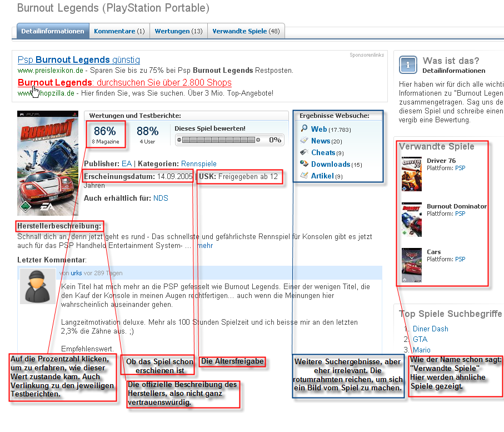504x432 pixels.
Task: Click the Artikel notepad icon
Action: 304,176
